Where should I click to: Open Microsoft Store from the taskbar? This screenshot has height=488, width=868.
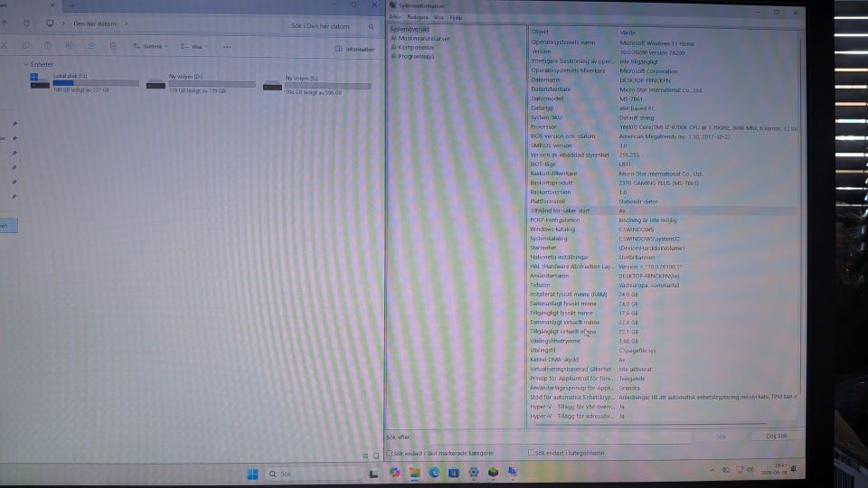click(453, 473)
